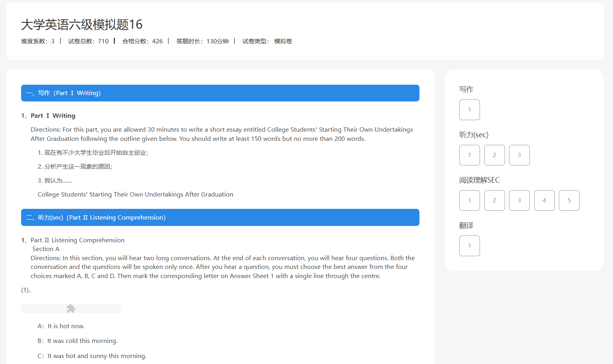Click the Part II Listening Comprehension header
This screenshot has width=613, height=364.
[220, 218]
